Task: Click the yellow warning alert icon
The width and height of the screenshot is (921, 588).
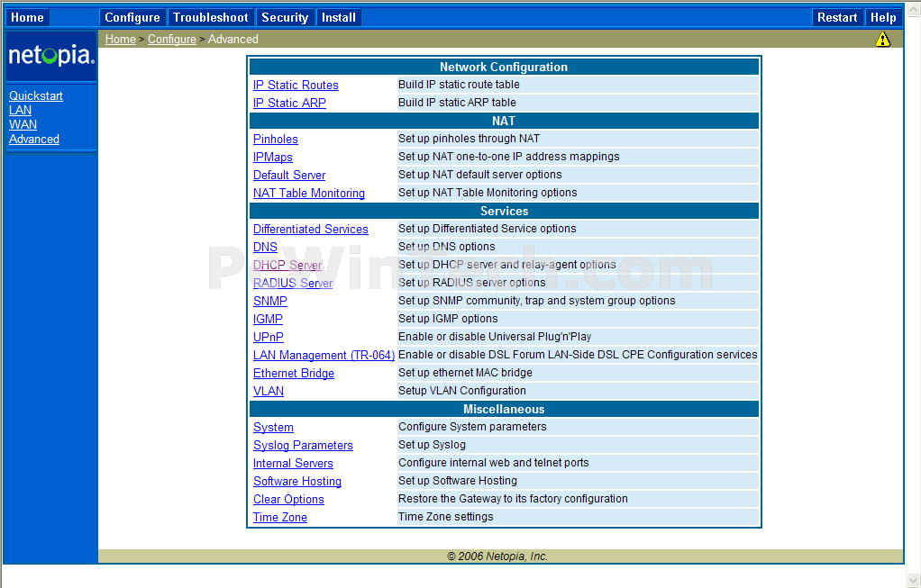Action: tap(882, 40)
